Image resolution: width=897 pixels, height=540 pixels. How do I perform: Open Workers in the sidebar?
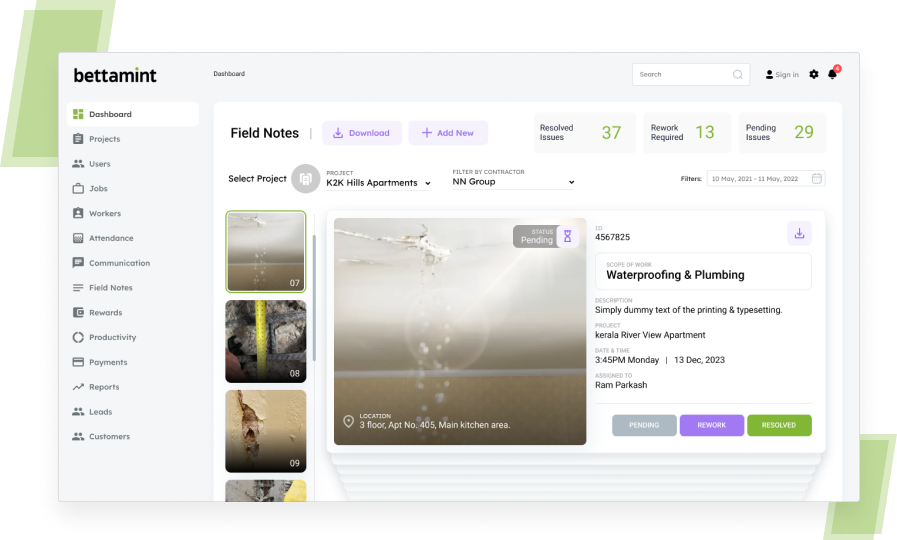pos(105,213)
